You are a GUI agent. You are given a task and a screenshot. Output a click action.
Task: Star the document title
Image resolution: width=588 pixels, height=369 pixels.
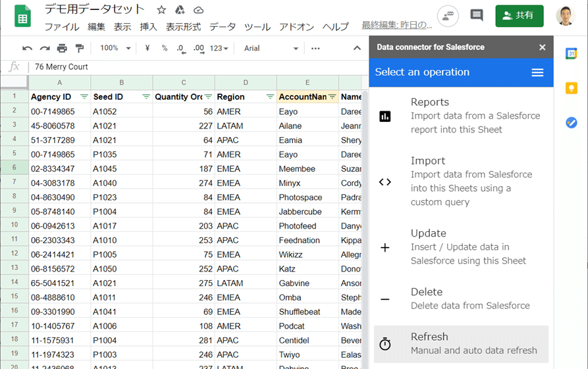click(x=161, y=10)
